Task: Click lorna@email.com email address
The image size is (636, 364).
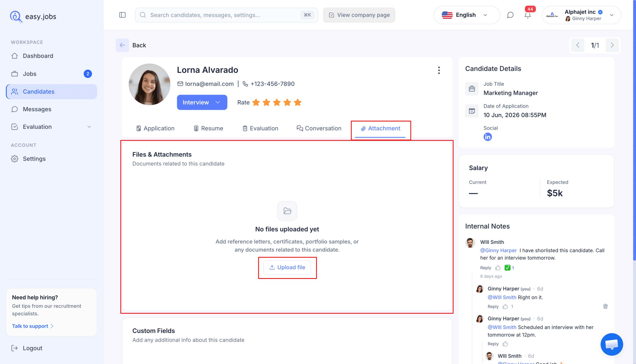Action: (209, 84)
